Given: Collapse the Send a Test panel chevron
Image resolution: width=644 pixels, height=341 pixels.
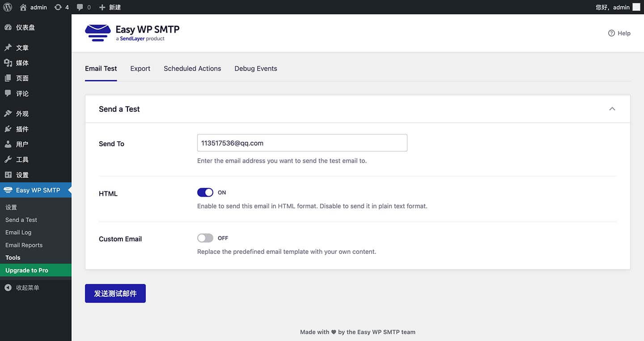Looking at the screenshot, I should (x=612, y=109).
